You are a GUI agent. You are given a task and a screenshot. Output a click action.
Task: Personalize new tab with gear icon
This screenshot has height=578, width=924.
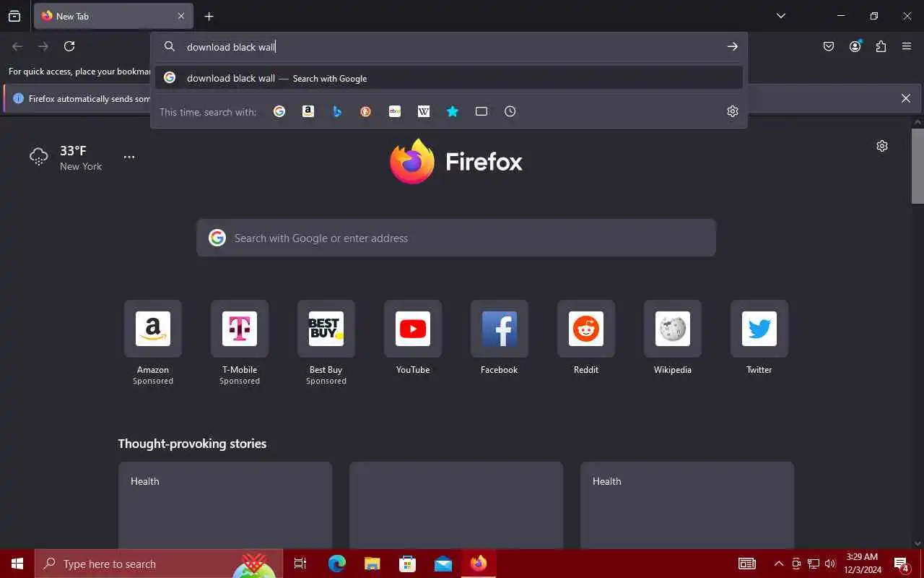coord(882,146)
